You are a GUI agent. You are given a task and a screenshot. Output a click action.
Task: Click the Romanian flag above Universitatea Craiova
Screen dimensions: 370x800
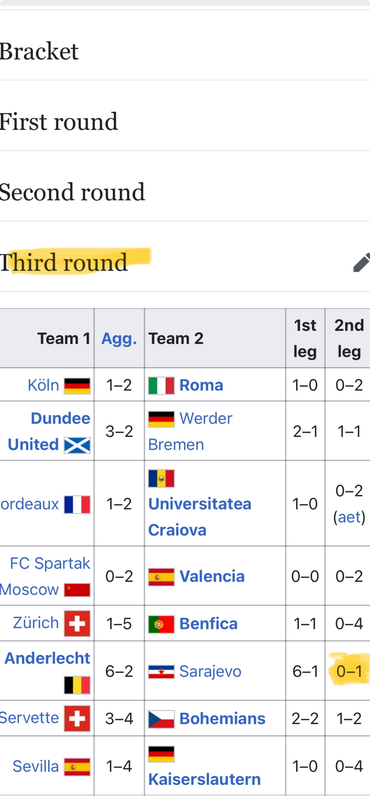[161, 479]
